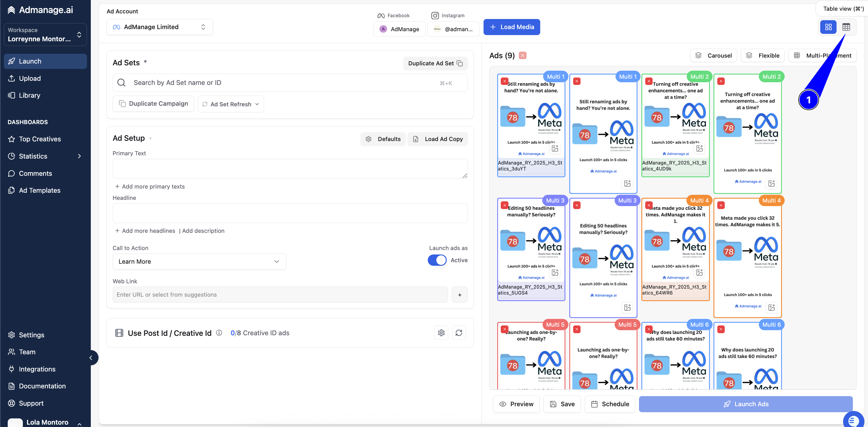
Task: Expand the Ad Set Refresh dropdown
Action: coord(231,104)
